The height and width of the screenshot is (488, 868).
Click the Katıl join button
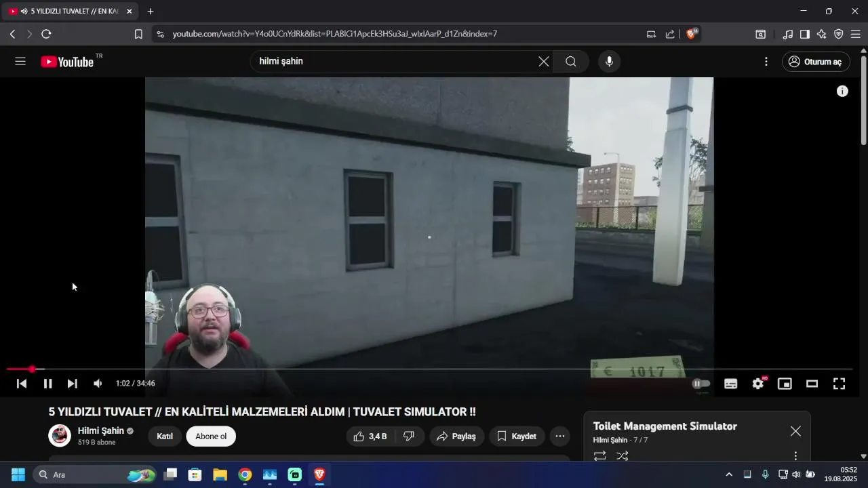point(165,436)
